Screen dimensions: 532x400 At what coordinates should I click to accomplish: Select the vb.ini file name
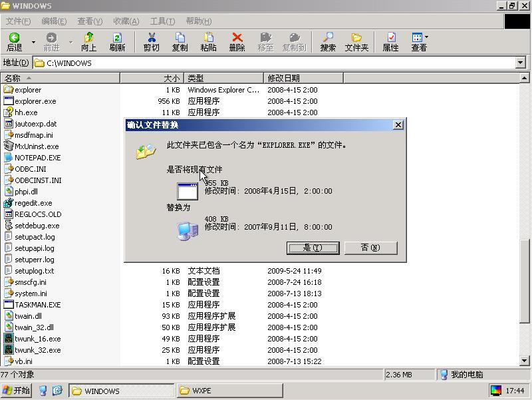pyautogui.click(x=23, y=361)
